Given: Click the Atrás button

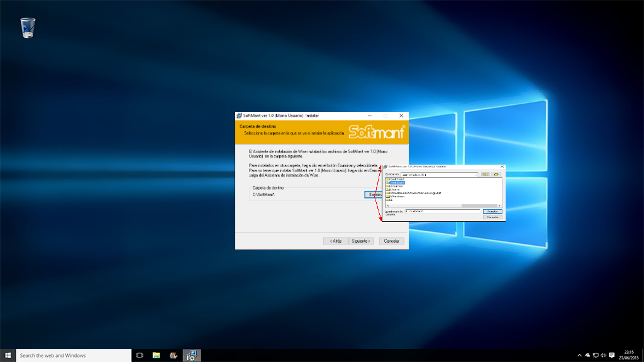Looking at the screenshot, I should (x=336, y=241).
